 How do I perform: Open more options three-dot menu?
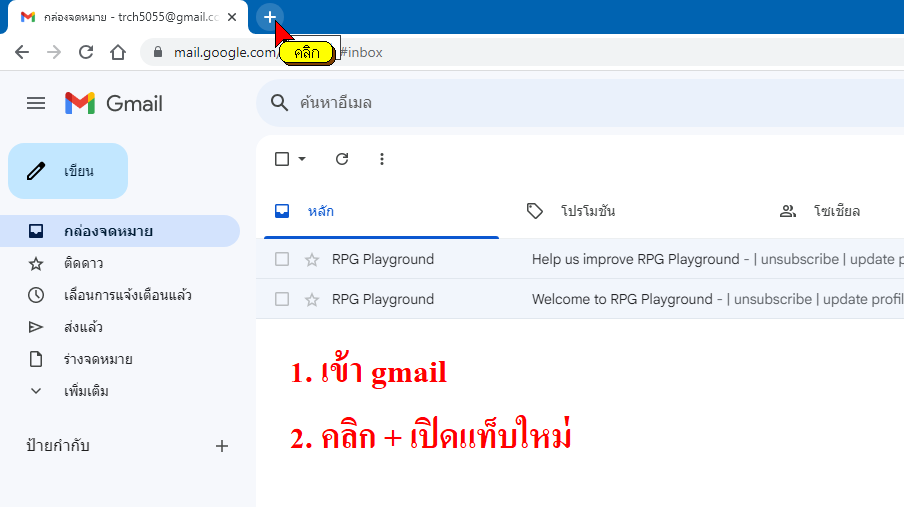tap(382, 159)
